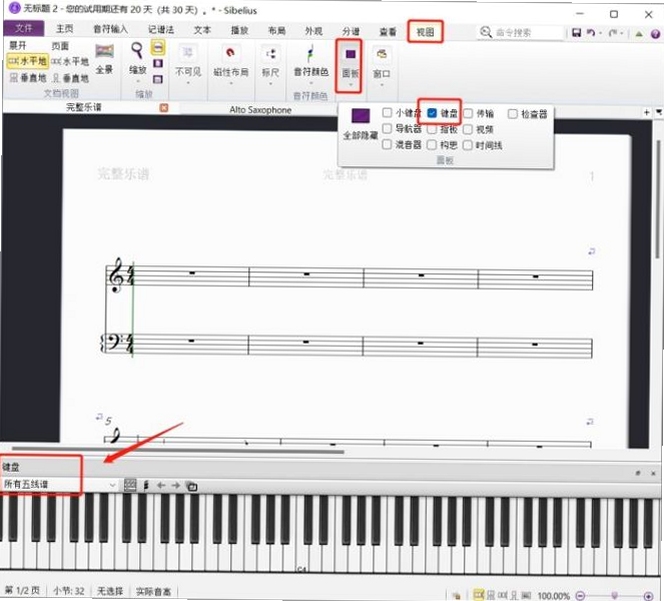The width and height of the screenshot is (664, 601).
Task: Select 页面 垂直地 document view
Action: (x=70, y=78)
